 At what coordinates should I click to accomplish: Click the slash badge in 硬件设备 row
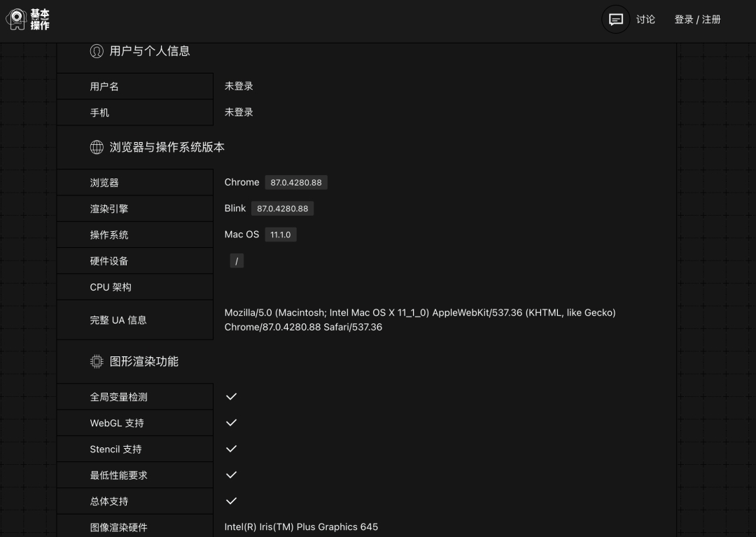point(237,261)
